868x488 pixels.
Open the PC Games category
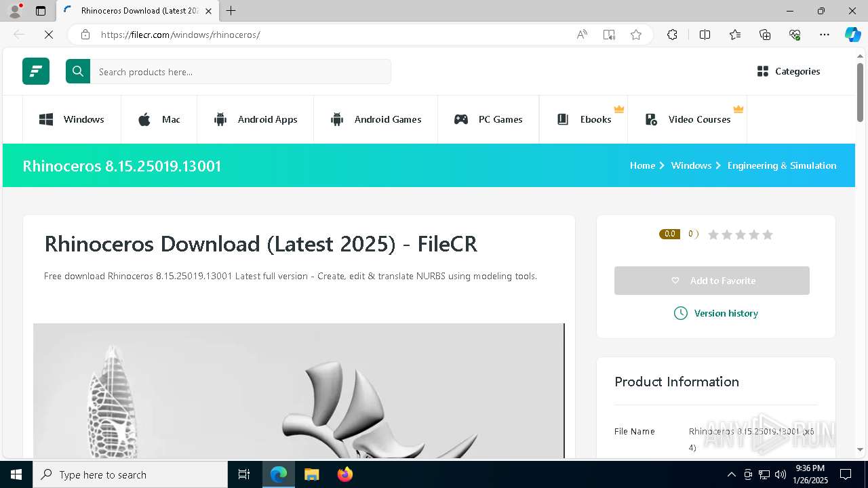tap(488, 119)
